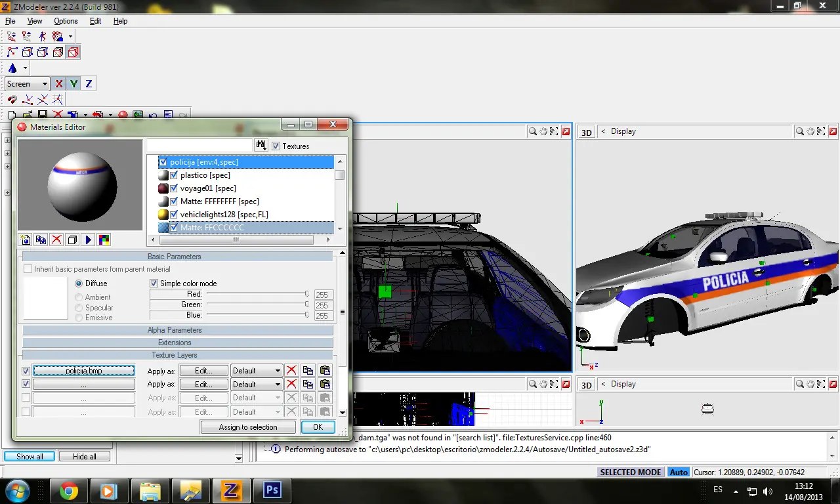Open the Windows Start menu

coord(18,490)
